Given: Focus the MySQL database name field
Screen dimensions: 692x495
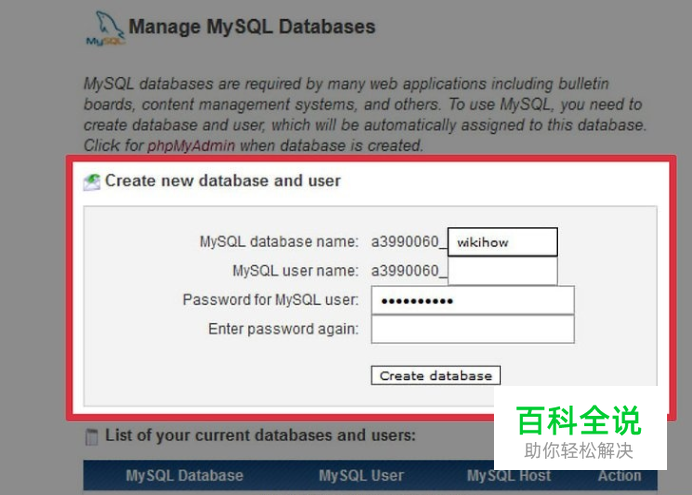Looking at the screenshot, I should point(502,242).
